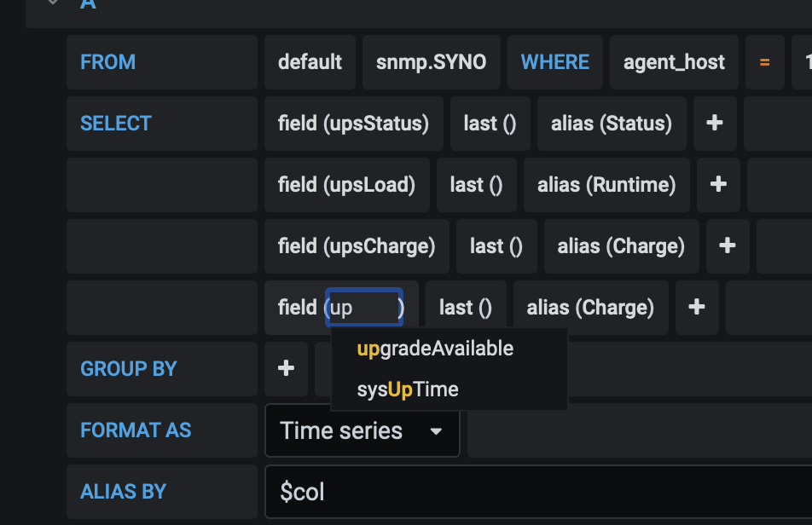Change the snmp.SYNO measurement

pyautogui.click(x=431, y=62)
